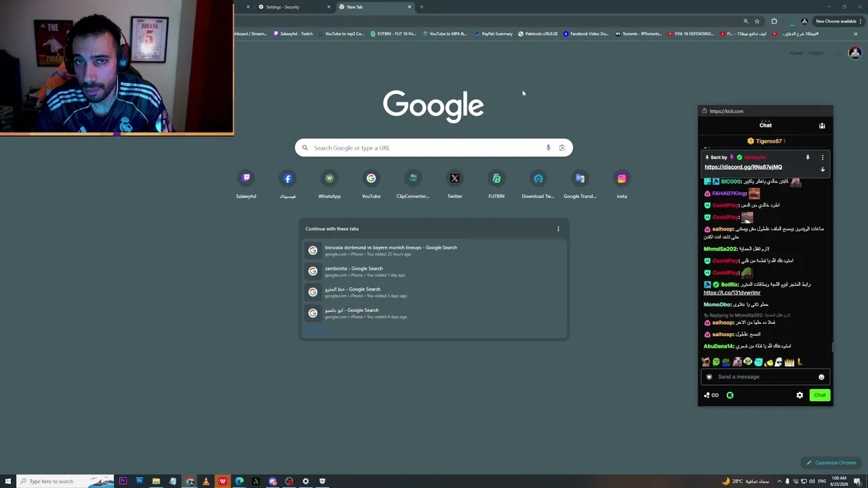Show more bookmarks with the chevron
The width and height of the screenshot is (868, 488).
(x=855, y=34)
